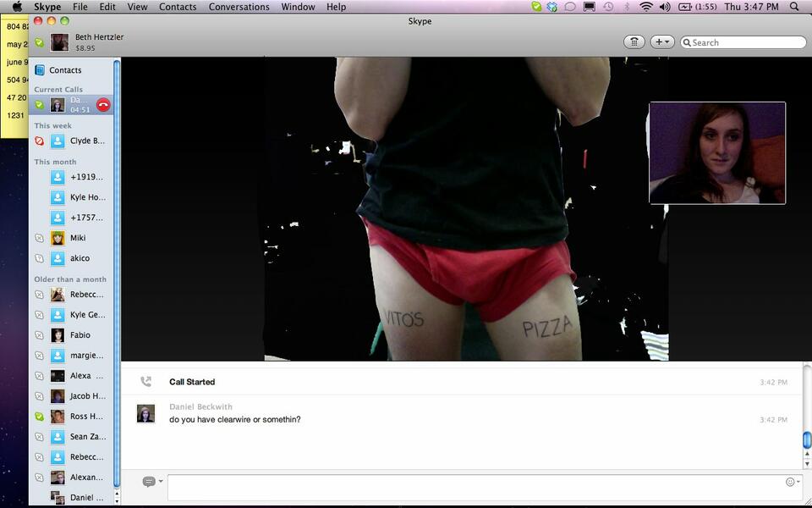Click the 'This week' section header

click(x=52, y=125)
